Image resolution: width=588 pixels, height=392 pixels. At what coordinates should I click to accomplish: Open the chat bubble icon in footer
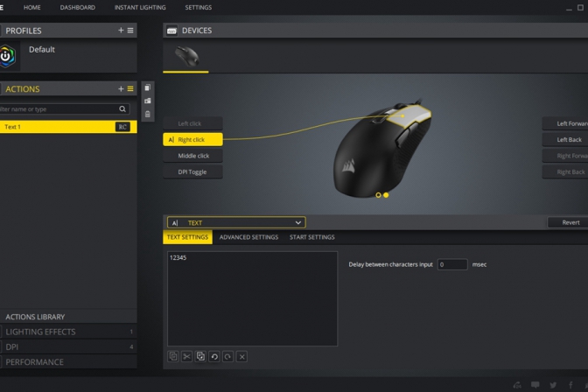[535, 385]
